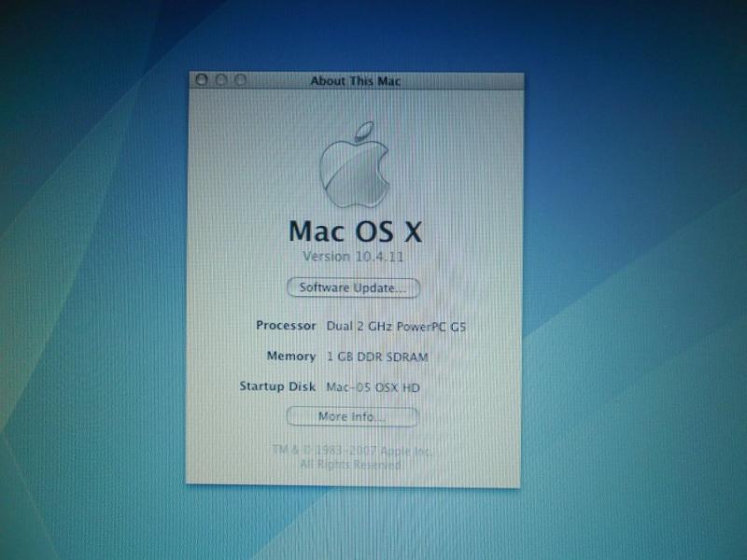Image resolution: width=747 pixels, height=560 pixels.
Task: Click the Apple logo image
Action: pos(352,167)
